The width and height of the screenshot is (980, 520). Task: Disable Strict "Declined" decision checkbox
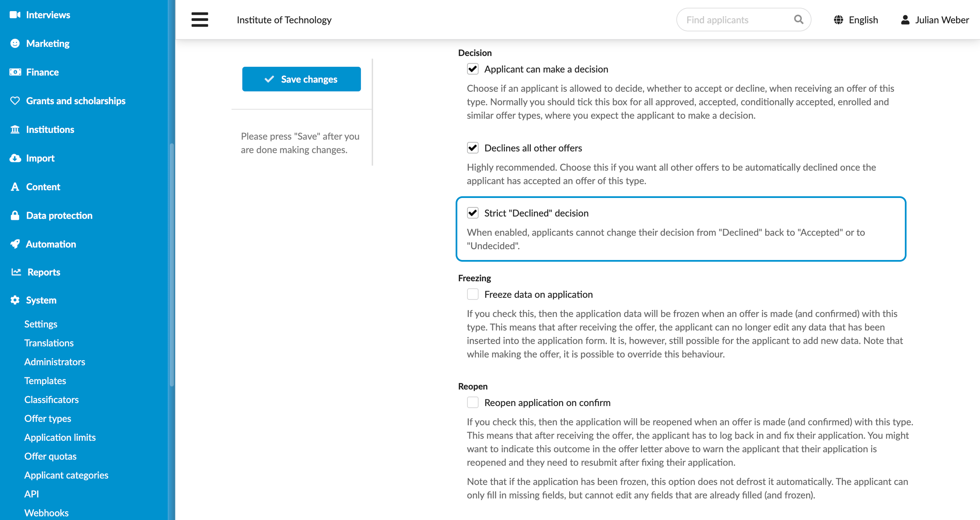pos(472,213)
